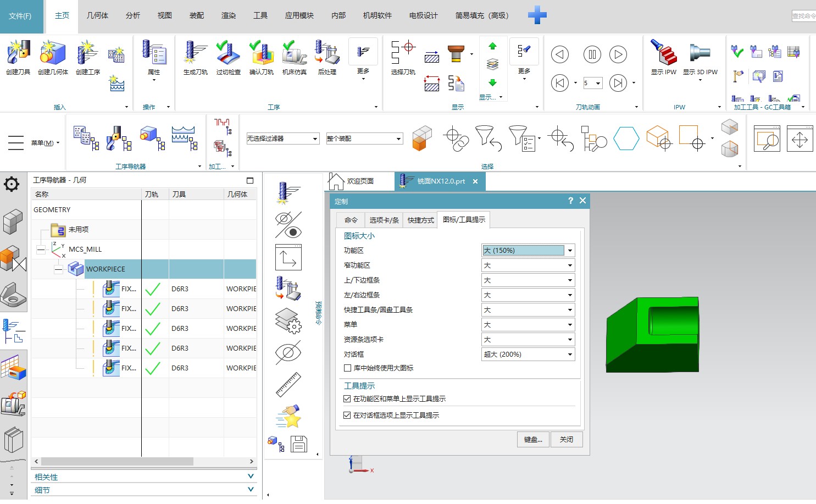816x504 pixels.
Task: Switch to the 分析 ribbon tab
Action: (133, 15)
